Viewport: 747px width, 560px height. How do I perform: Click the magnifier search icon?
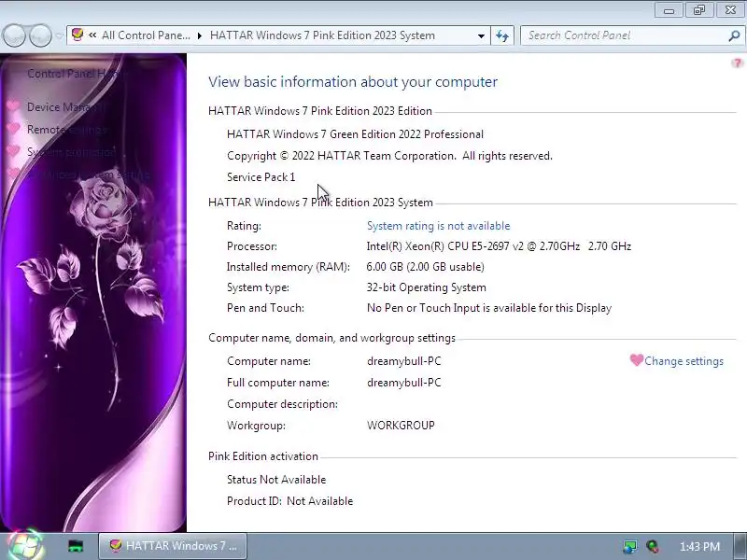(735, 35)
